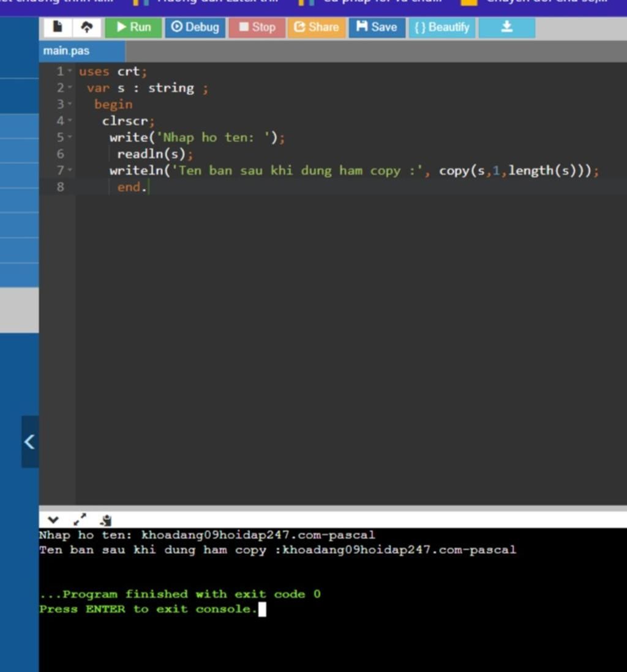Create a new file with the file icon
The height and width of the screenshot is (672, 627).
tap(58, 28)
